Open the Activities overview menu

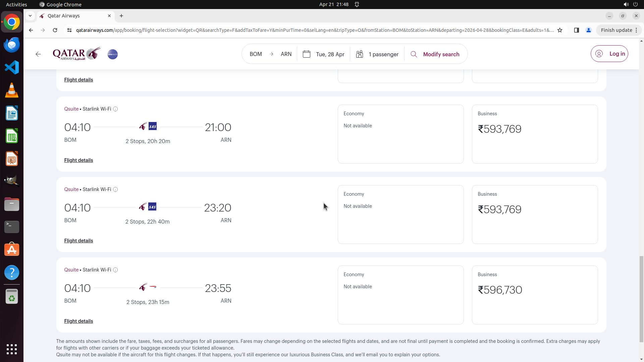coord(16,4)
